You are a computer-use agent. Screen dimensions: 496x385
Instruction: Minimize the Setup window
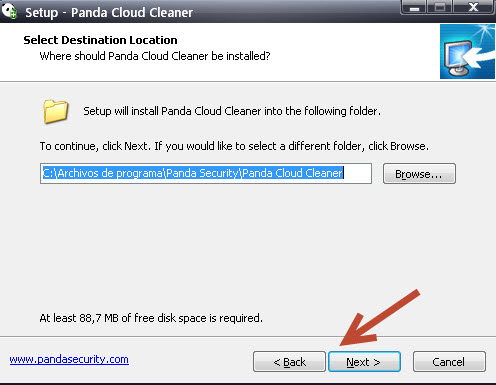click(414, 7)
